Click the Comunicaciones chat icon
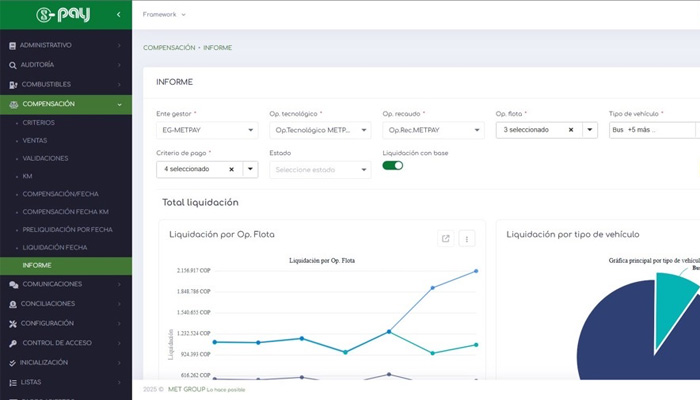The width and height of the screenshot is (700, 400). click(14, 284)
